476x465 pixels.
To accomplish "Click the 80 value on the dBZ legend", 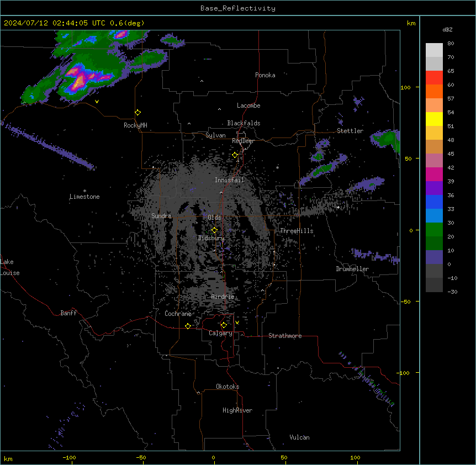I will click(x=451, y=44).
